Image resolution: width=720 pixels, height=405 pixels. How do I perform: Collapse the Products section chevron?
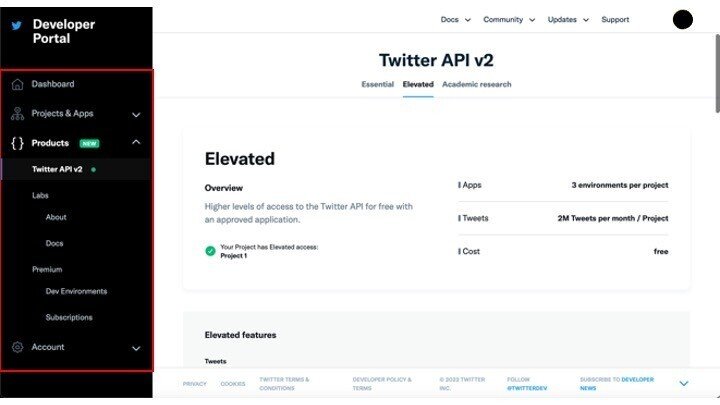(x=136, y=142)
